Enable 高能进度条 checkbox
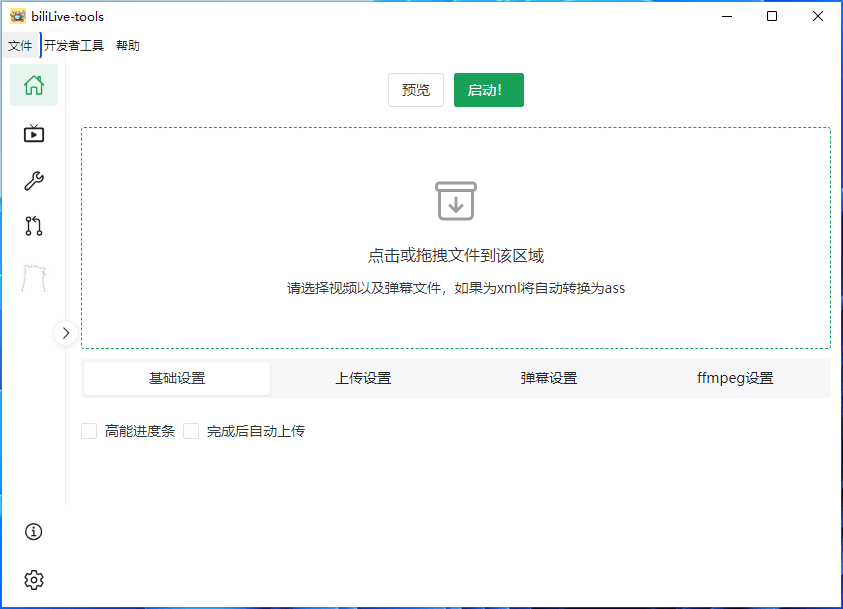 tap(88, 430)
